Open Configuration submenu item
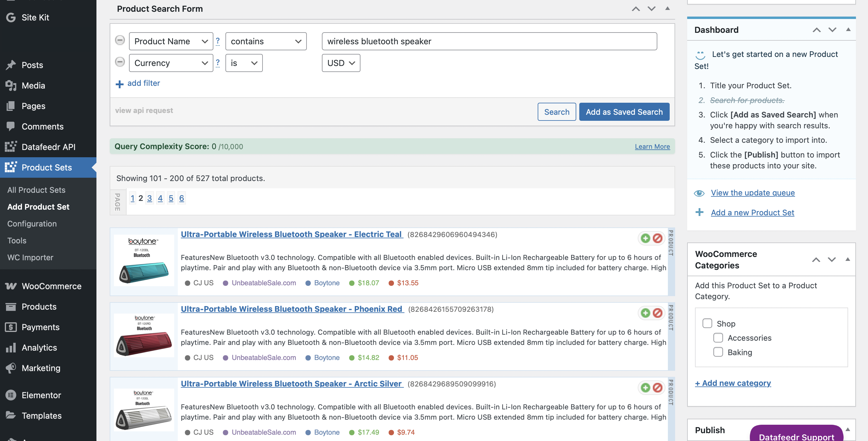The height and width of the screenshot is (441, 868). point(32,224)
